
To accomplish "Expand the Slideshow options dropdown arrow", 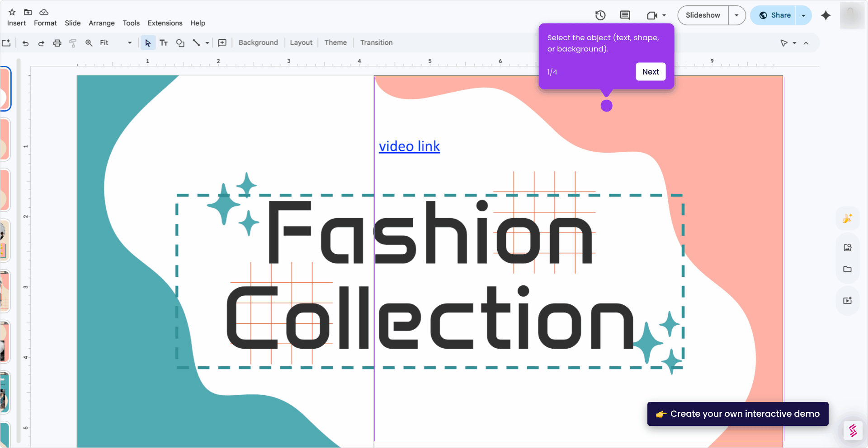I will [736, 15].
